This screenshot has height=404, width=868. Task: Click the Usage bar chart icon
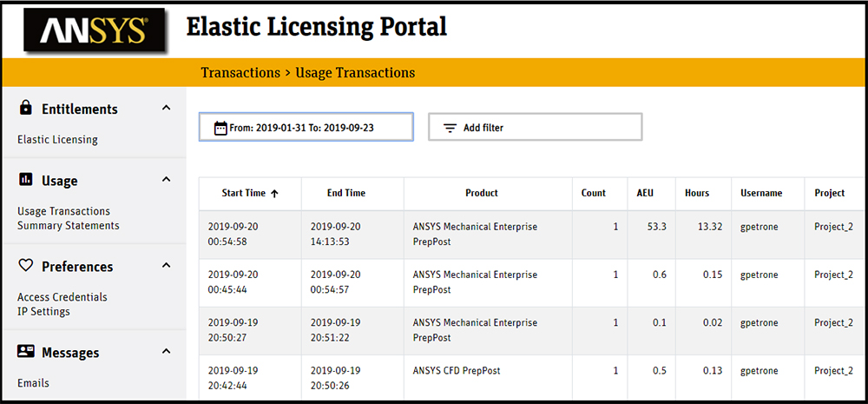(x=26, y=180)
